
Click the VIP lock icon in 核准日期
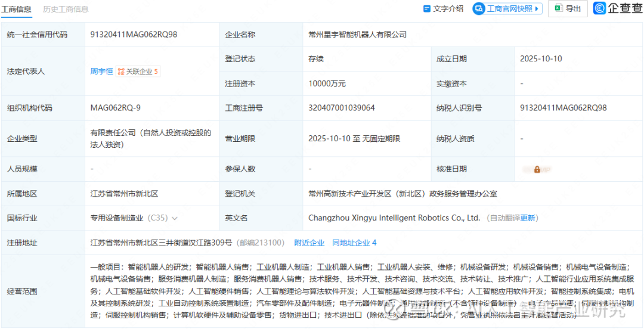tap(537, 169)
